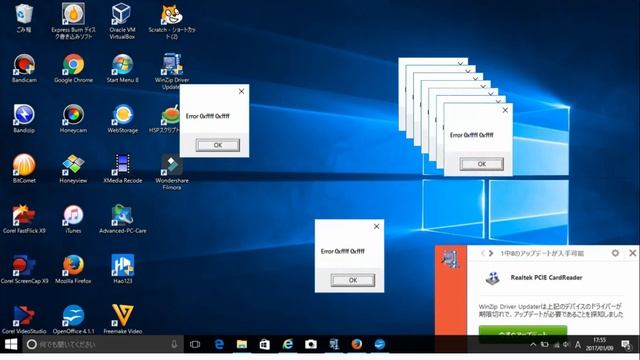Open Firefox from the taskbar
This screenshot has width=640, height=360.
click(x=357, y=344)
